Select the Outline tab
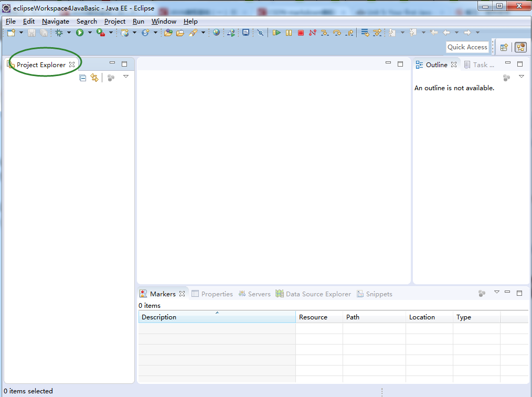The height and width of the screenshot is (397, 532). point(437,65)
